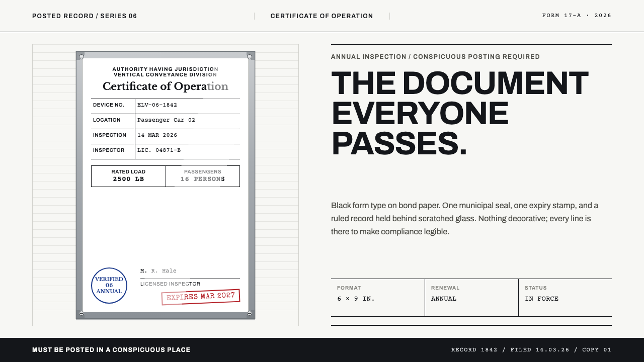Screen dimensions: 644x362
Task: Click the STATUS value IN FORCE
Action: (x=541, y=299)
